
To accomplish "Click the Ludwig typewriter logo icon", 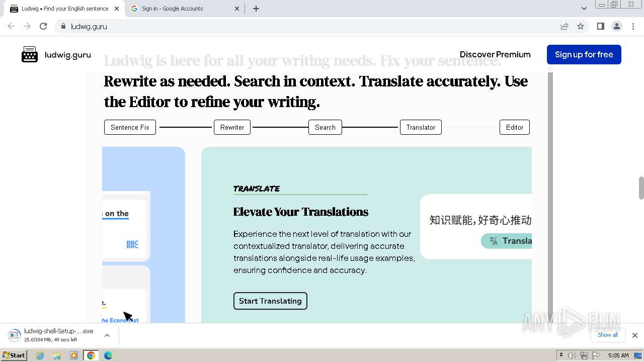I will pos(30,54).
